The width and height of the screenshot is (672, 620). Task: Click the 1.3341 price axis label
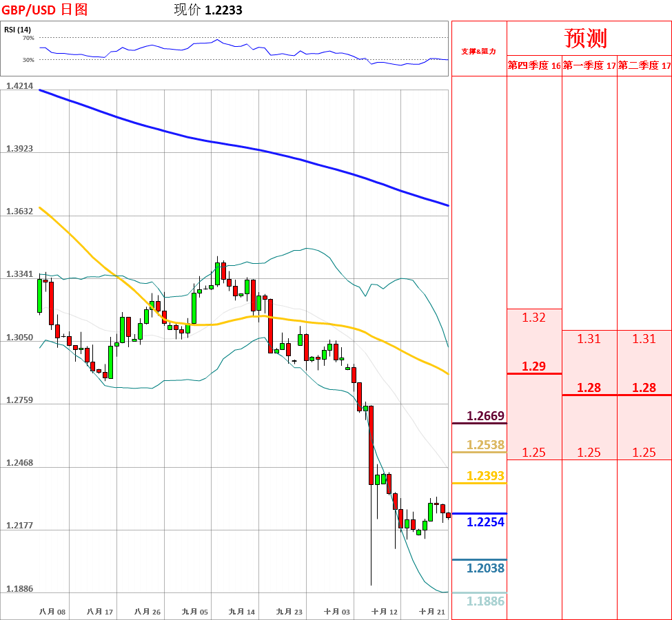click(x=20, y=274)
